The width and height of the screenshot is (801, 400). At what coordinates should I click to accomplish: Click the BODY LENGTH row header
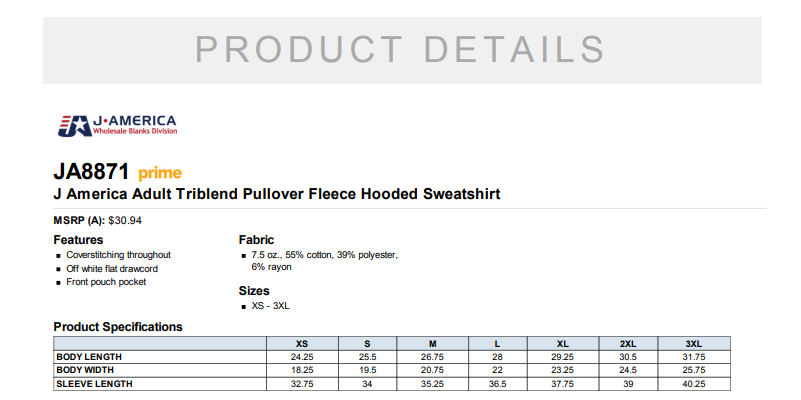point(89,357)
